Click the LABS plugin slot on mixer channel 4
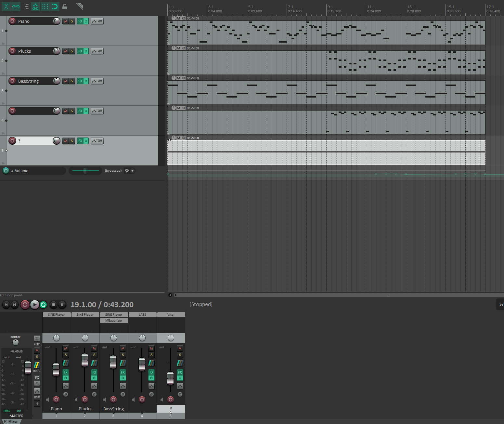This screenshot has height=424, width=504. (x=142, y=315)
